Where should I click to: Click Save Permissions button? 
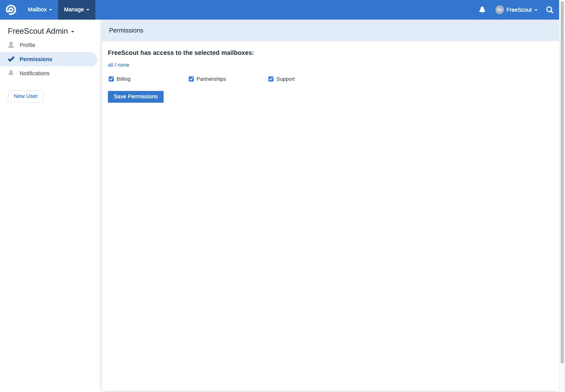click(136, 96)
